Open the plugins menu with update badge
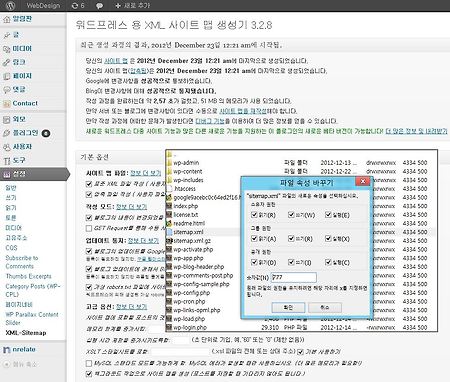This screenshot has height=382, width=450. (26, 133)
